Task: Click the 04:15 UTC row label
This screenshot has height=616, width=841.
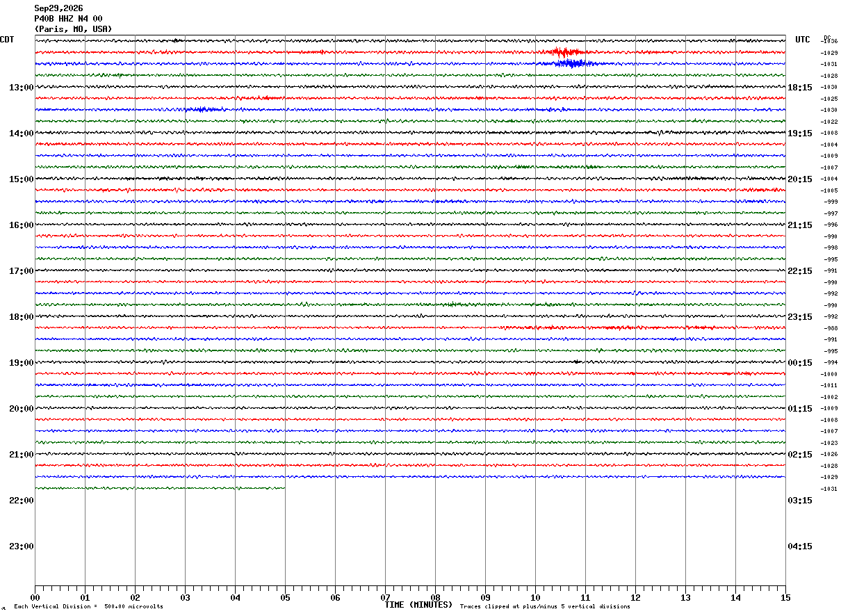Action: click(x=800, y=546)
